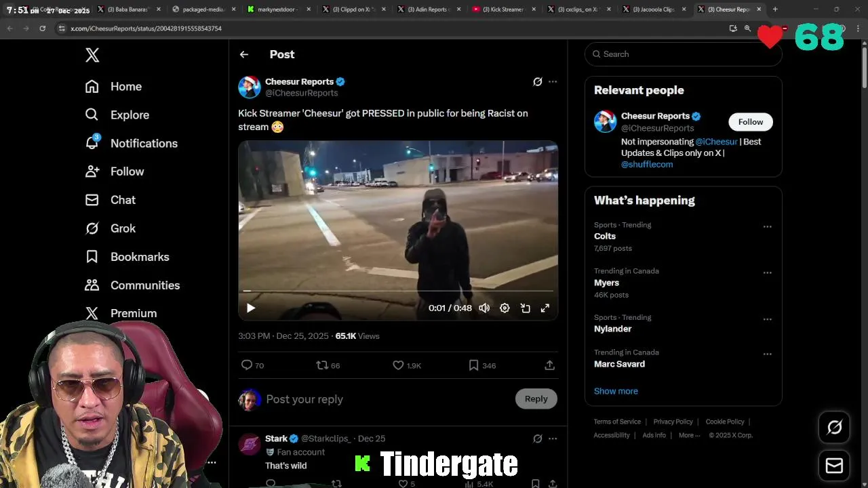Image resolution: width=868 pixels, height=488 pixels.
Task: Click the Search box
Action: tap(684, 54)
